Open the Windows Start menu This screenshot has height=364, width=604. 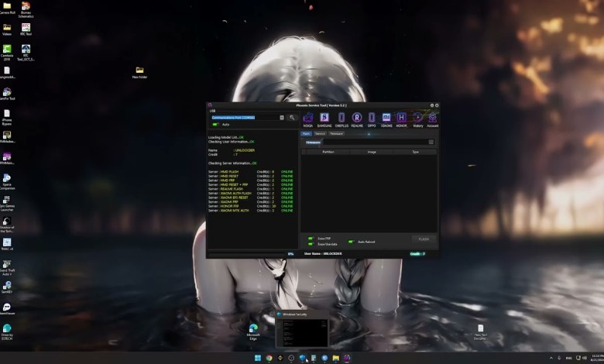[x=258, y=358]
